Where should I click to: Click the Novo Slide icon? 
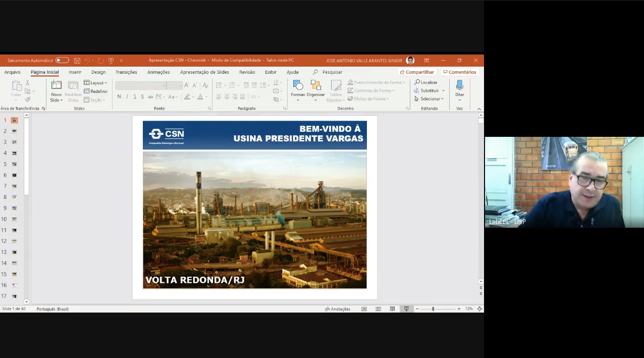point(56,85)
